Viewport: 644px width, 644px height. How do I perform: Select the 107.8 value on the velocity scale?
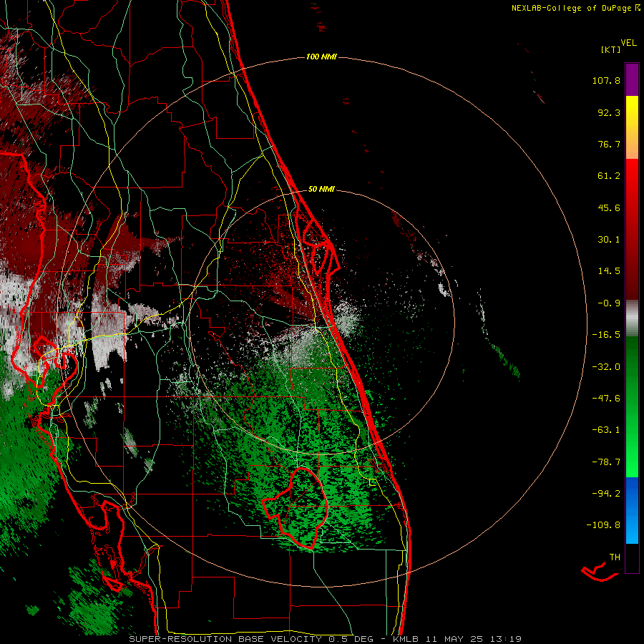click(606, 80)
